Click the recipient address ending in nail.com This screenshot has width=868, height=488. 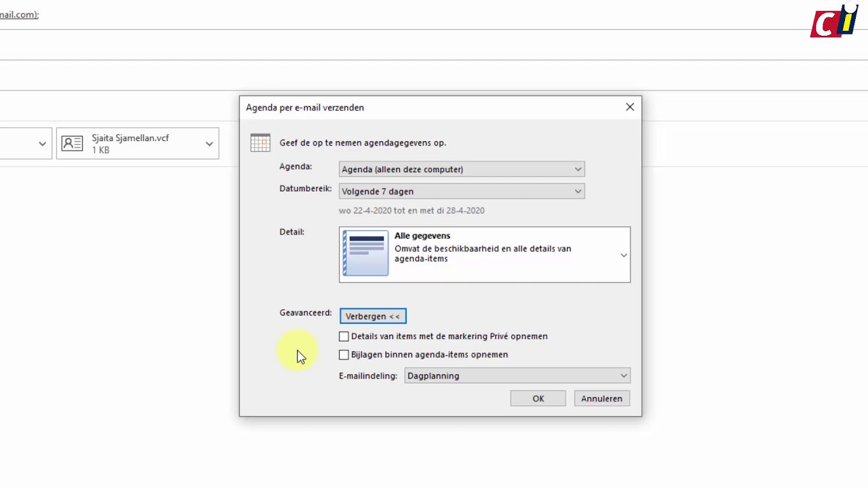pyautogui.click(x=19, y=14)
